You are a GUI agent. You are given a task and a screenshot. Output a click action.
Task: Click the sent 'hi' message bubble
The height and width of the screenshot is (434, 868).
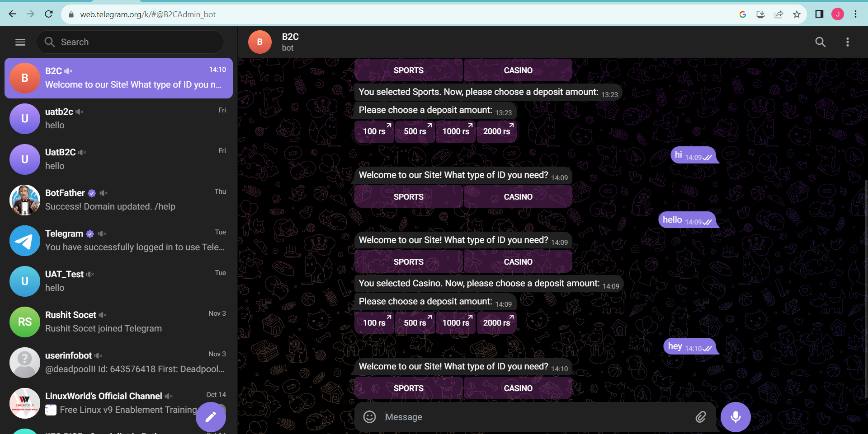(x=693, y=155)
